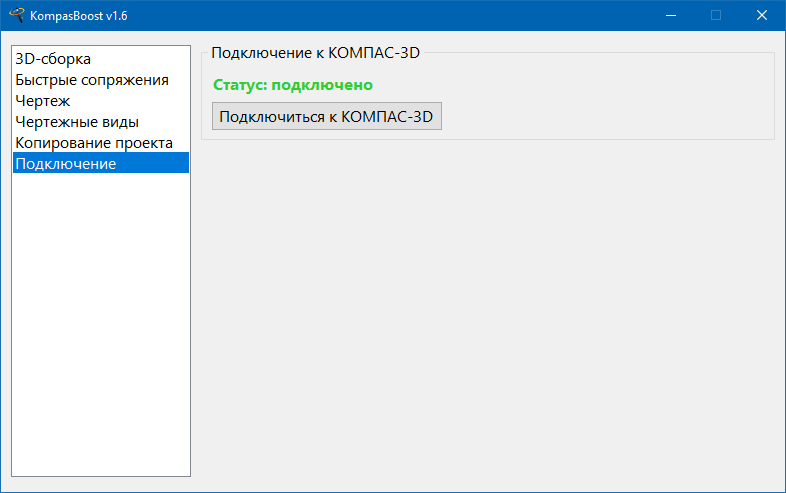Click the greyed-out maximize window button
Screen dimensions: 786x493
pyautogui.click(x=716, y=16)
